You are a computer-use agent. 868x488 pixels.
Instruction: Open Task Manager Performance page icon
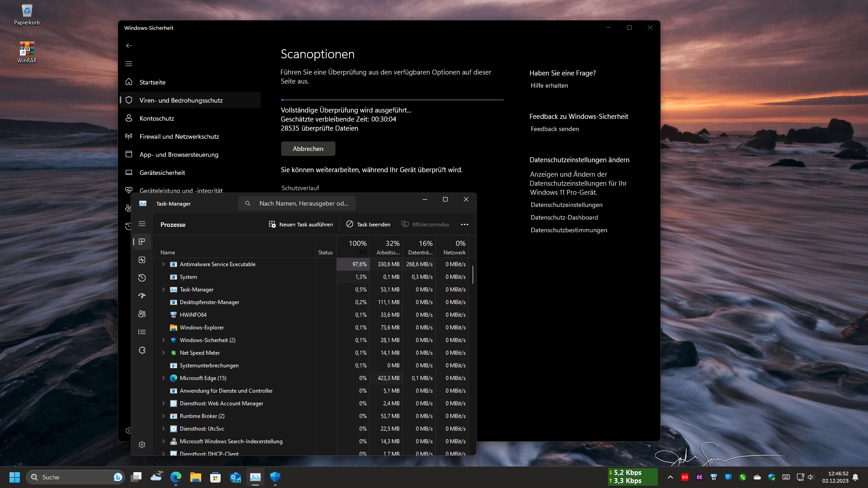pyautogui.click(x=142, y=260)
